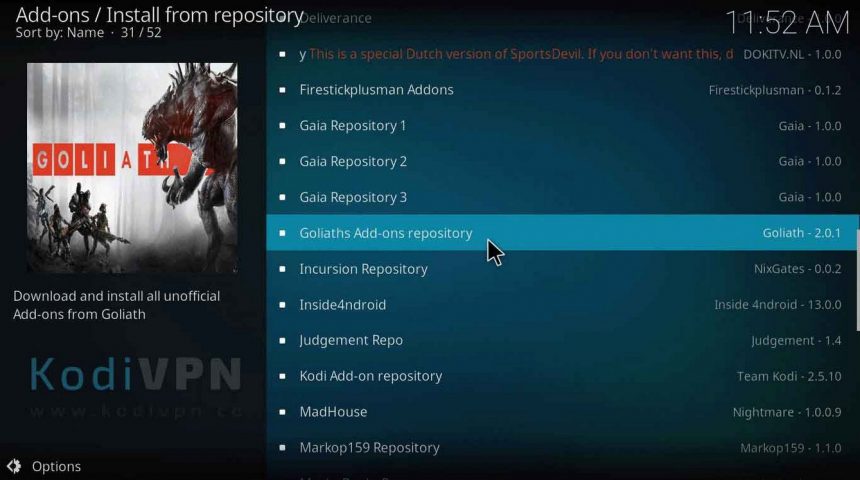This screenshot has height=480, width=860.
Task: Open Kodi Add-on repository
Action: [x=562, y=376]
